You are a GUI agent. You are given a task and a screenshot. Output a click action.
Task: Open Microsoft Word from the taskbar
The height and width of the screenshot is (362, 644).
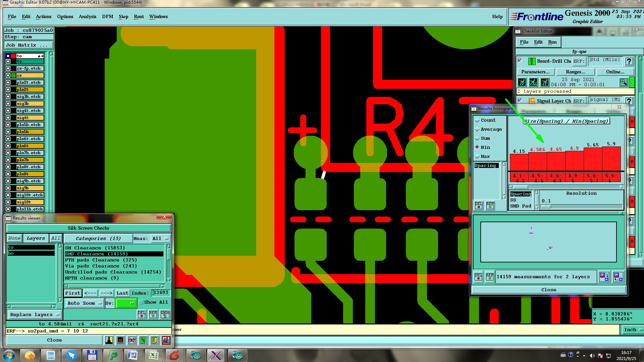pyautogui.click(x=133, y=355)
